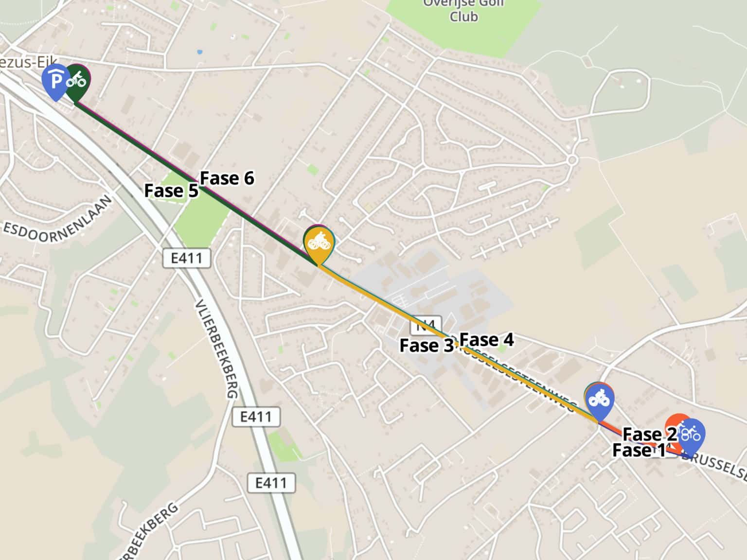Click the yellow route line segment
The height and width of the screenshot is (560, 747).
[x=457, y=342]
